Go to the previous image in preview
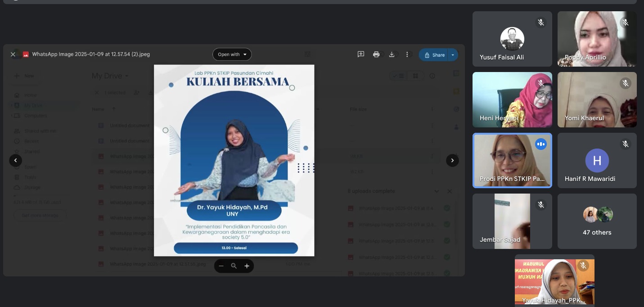Image resolution: width=644 pixels, height=307 pixels. pyautogui.click(x=16, y=160)
